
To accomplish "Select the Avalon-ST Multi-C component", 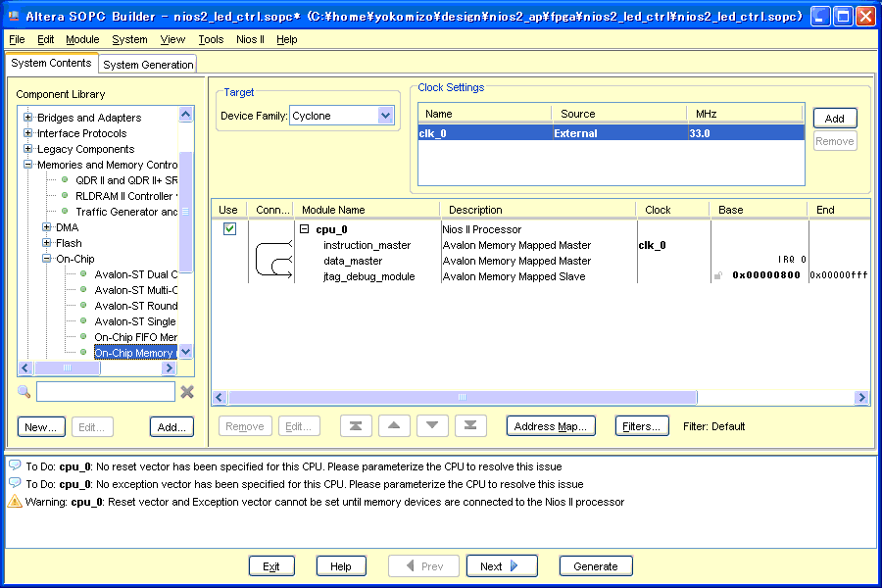I will (x=135, y=290).
